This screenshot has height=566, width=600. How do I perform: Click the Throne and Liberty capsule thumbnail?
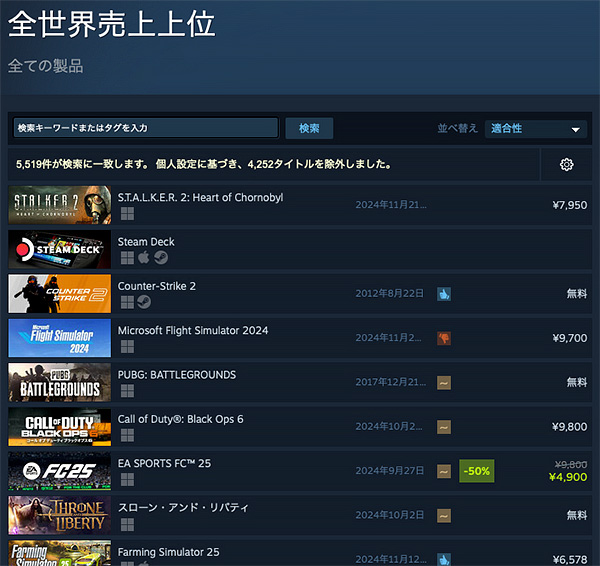pos(60,515)
